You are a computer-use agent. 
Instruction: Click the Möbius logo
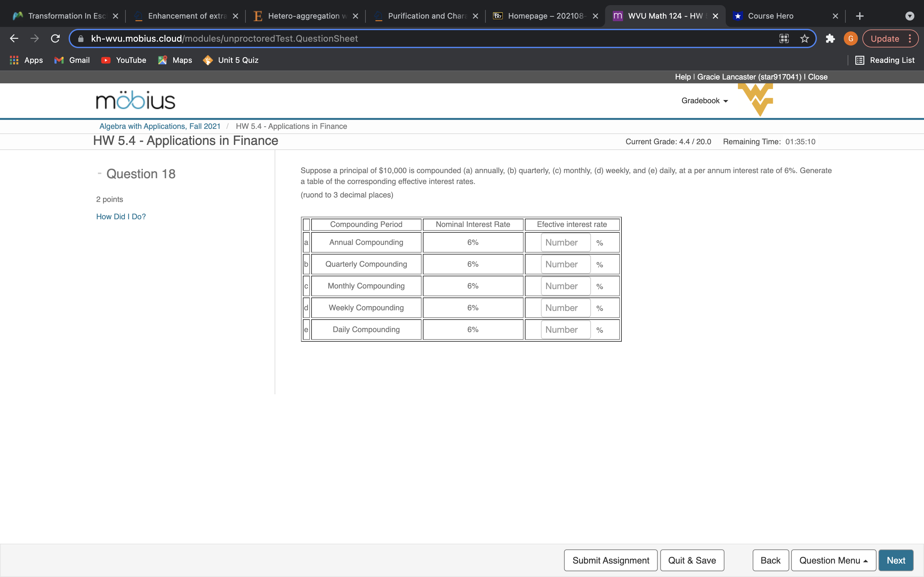(135, 100)
